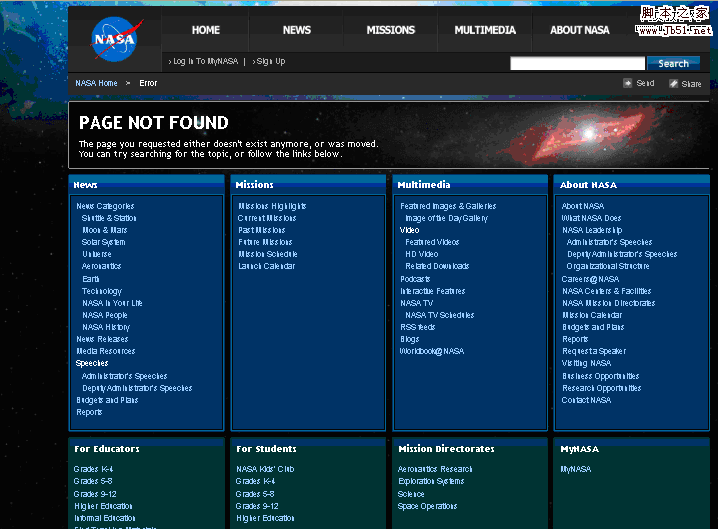Open NASA Centers & Facilities link
718x529 pixels.
coord(607,291)
